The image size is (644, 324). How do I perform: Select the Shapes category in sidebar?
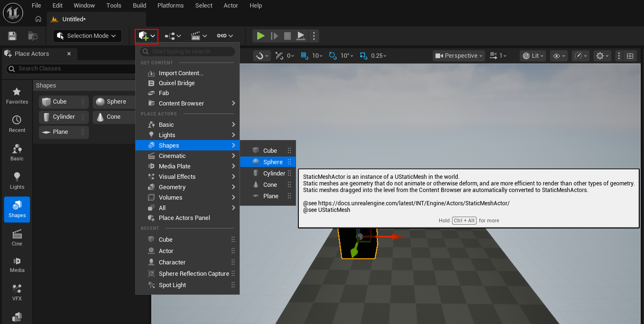17,210
